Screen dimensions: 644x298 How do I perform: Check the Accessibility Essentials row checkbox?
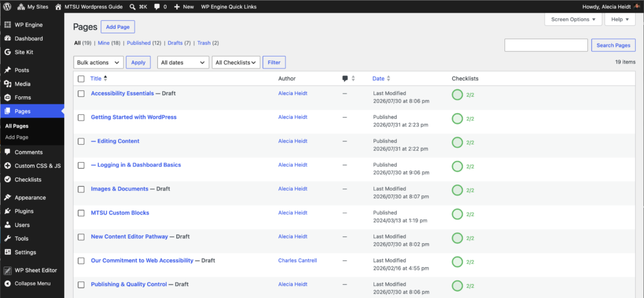[x=81, y=94]
